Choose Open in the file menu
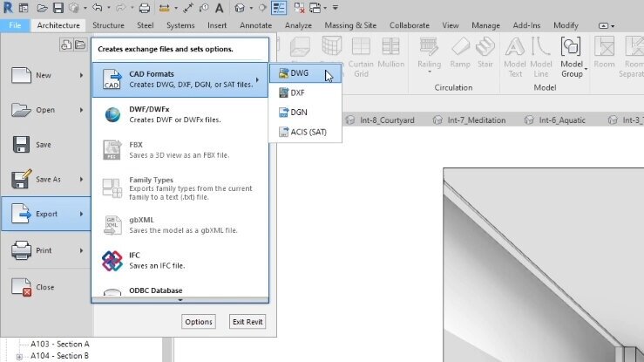 coord(46,110)
